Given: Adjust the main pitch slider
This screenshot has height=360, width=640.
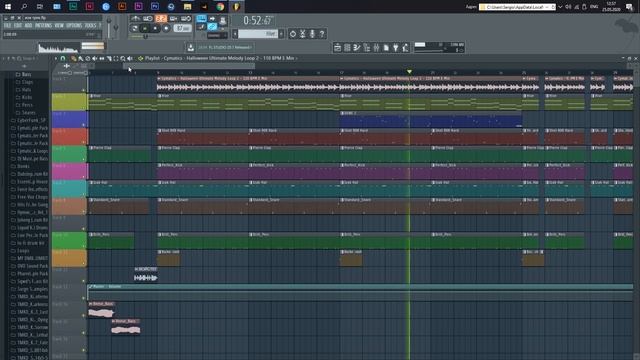Looking at the screenshot, I should (x=116, y=26).
